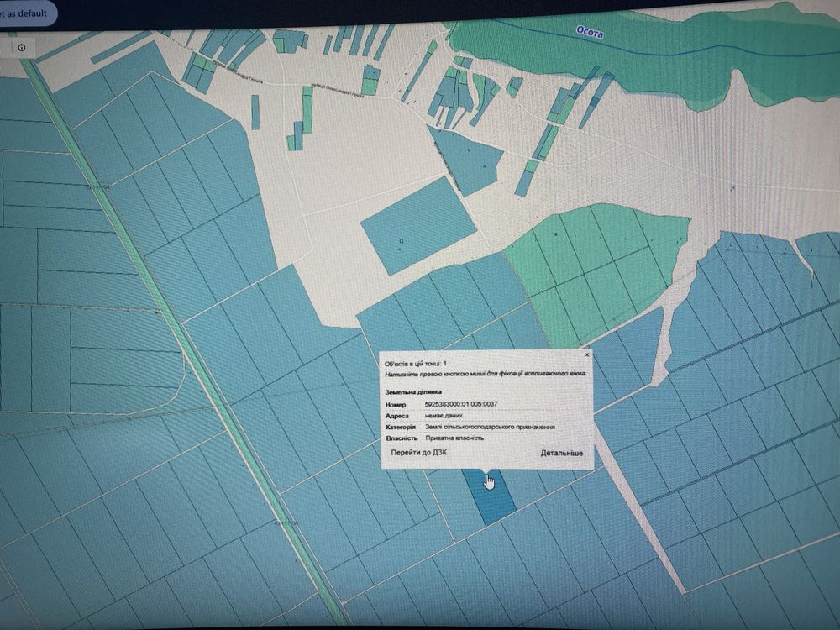This screenshot has height=630, width=840.
Task: Select the highlighted dark blue parcel
Action: point(490,497)
